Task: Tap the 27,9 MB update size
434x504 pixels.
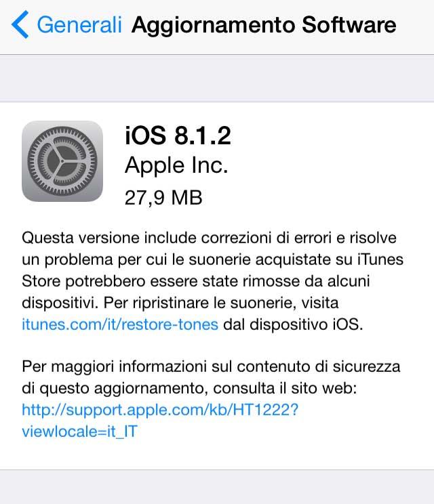Action: (163, 197)
